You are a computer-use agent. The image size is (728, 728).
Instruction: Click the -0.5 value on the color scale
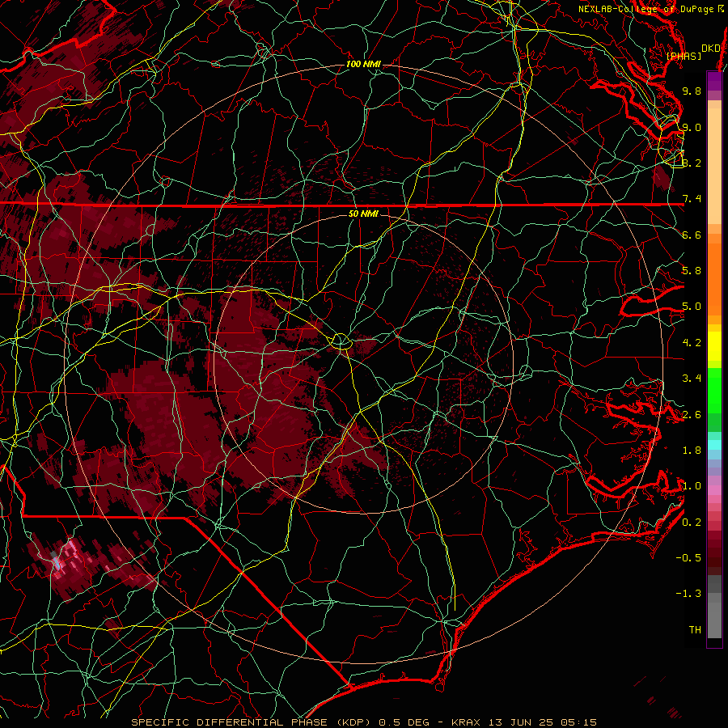point(688,558)
